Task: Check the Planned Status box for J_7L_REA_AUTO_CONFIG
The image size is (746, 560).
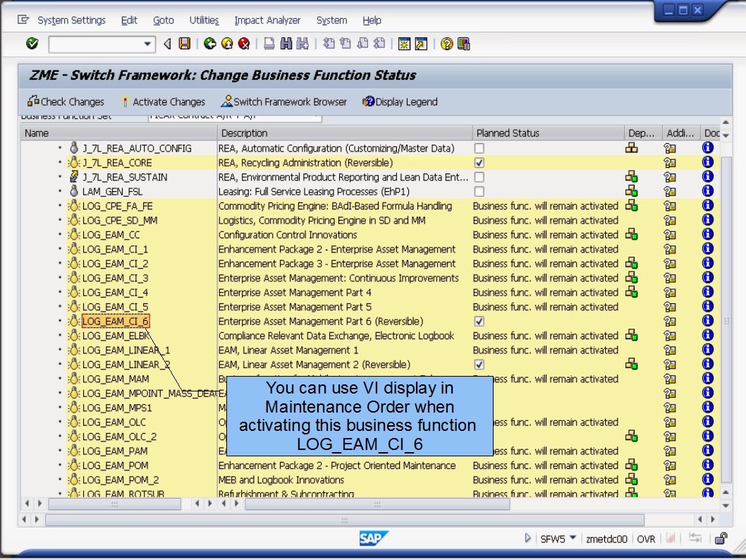Action: click(x=478, y=148)
